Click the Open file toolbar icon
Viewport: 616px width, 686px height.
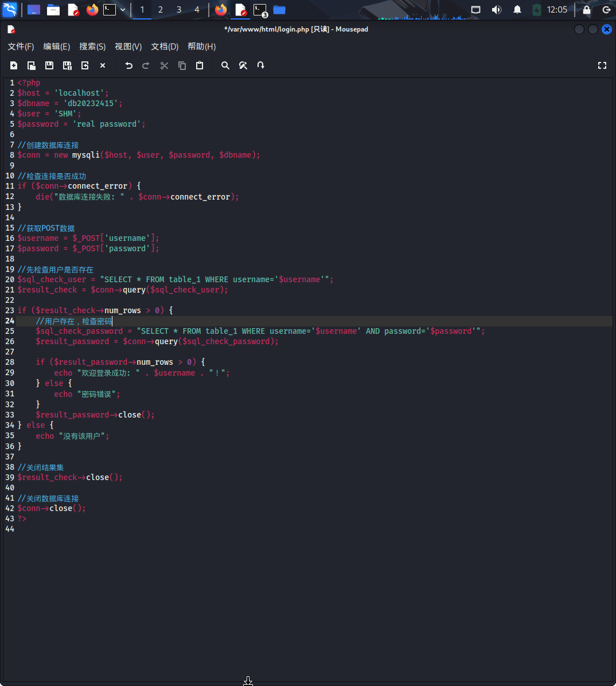(32, 65)
